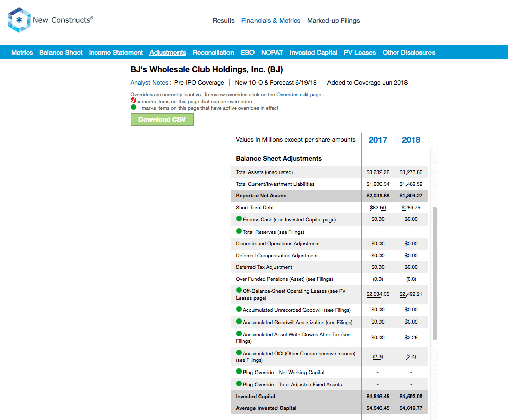This screenshot has width=508, height=420.
Task: Switch to the Metrics tab
Action: coord(22,52)
